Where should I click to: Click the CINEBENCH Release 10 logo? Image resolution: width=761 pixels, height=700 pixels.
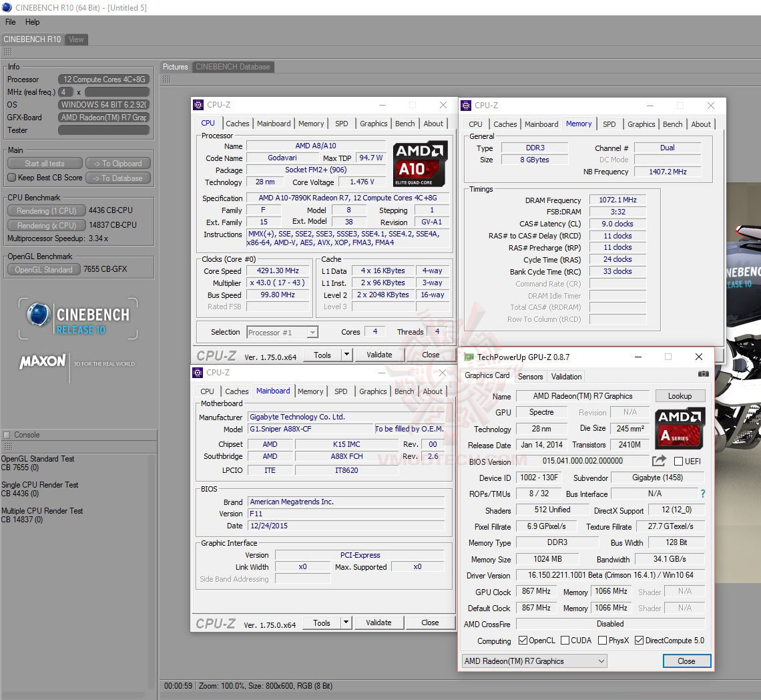pos(78,319)
